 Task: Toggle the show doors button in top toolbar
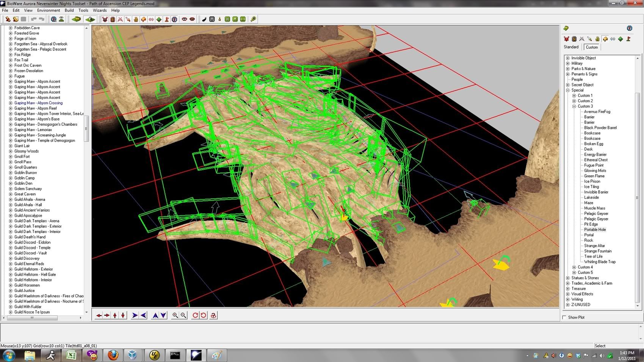113,19
